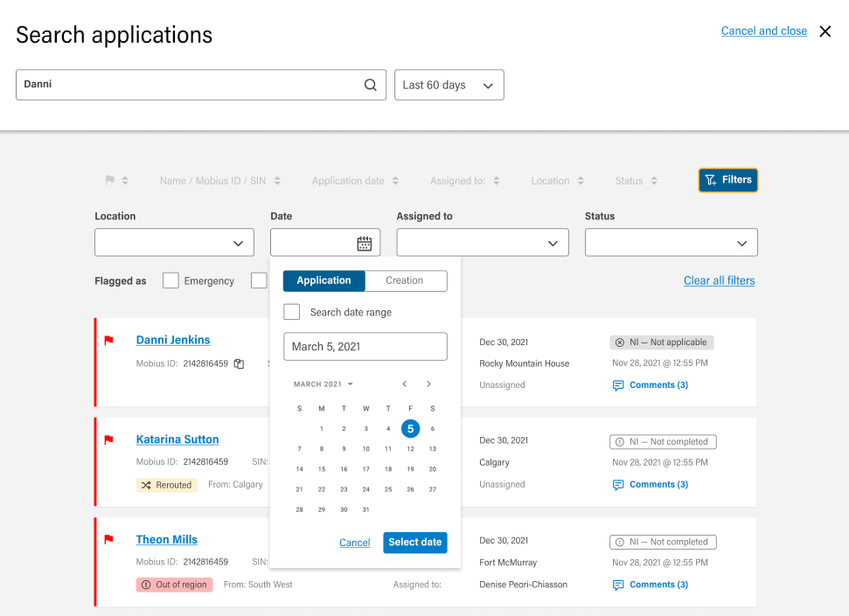849x616 pixels.
Task: Click the Out of region badge
Action: [174, 585]
